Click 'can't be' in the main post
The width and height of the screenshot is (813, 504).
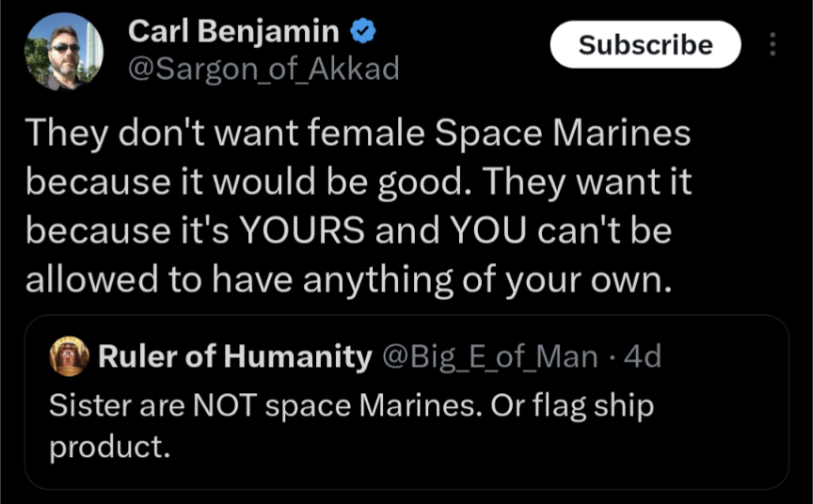(x=604, y=230)
